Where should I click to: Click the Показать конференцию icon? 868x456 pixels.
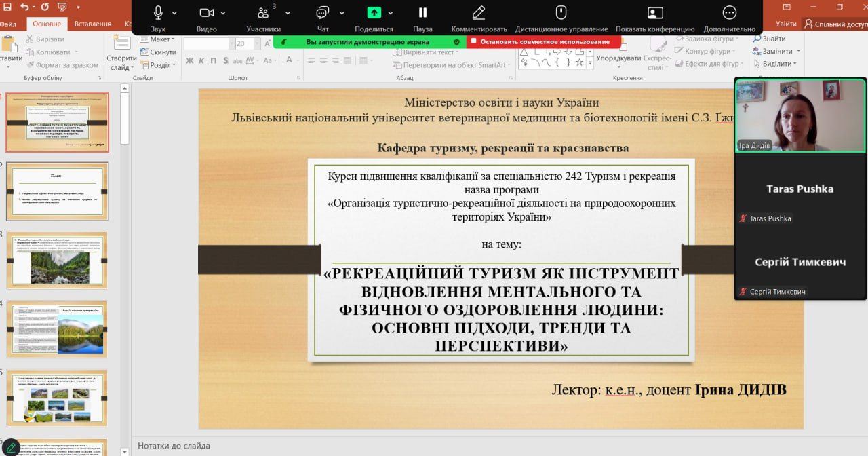click(655, 13)
